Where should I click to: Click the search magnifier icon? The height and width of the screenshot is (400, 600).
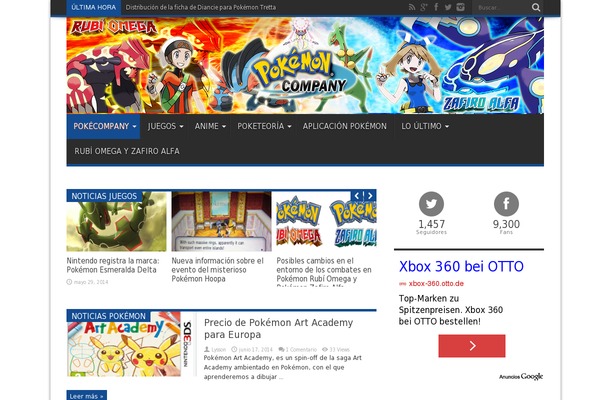coord(536,7)
